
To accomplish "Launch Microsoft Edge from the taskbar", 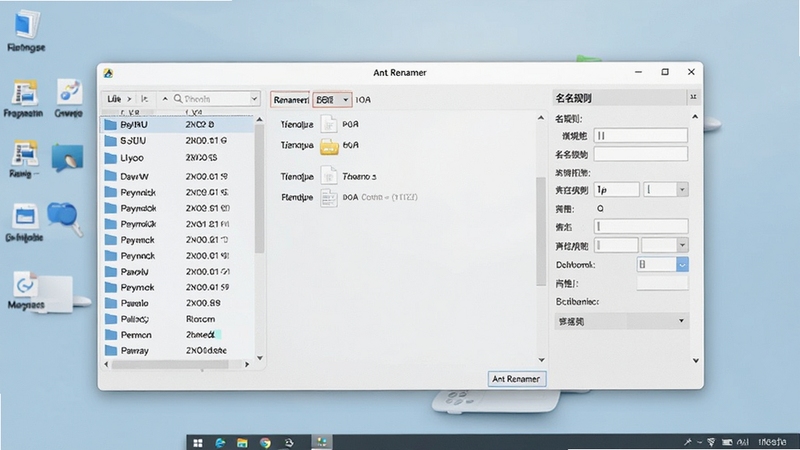I will [x=220, y=443].
